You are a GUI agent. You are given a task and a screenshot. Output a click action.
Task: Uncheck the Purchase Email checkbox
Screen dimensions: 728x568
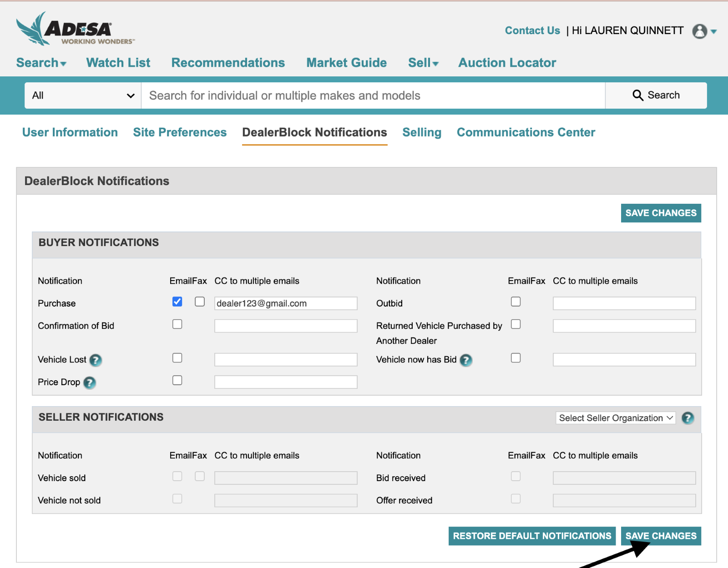click(x=177, y=302)
